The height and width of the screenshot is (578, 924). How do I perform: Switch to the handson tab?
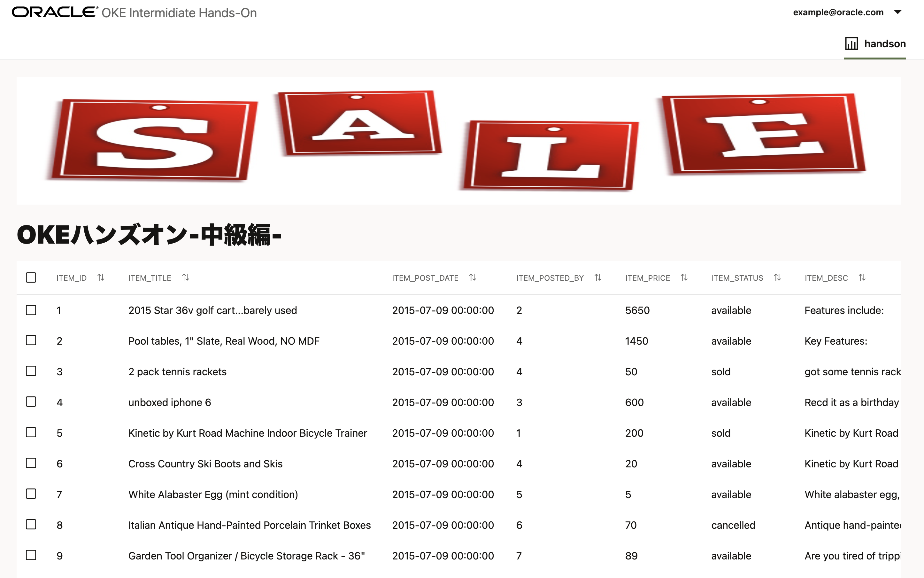[885, 44]
